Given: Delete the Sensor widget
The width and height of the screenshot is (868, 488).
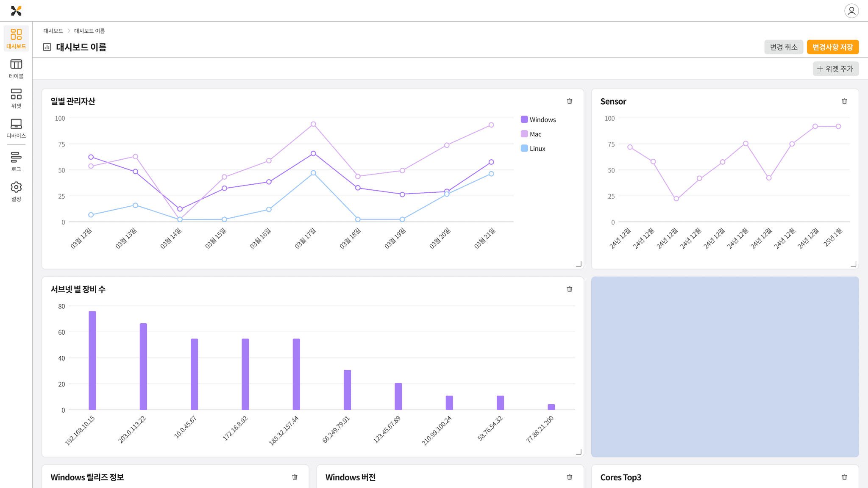Looking at the screenshot, I should click(844, 101).
